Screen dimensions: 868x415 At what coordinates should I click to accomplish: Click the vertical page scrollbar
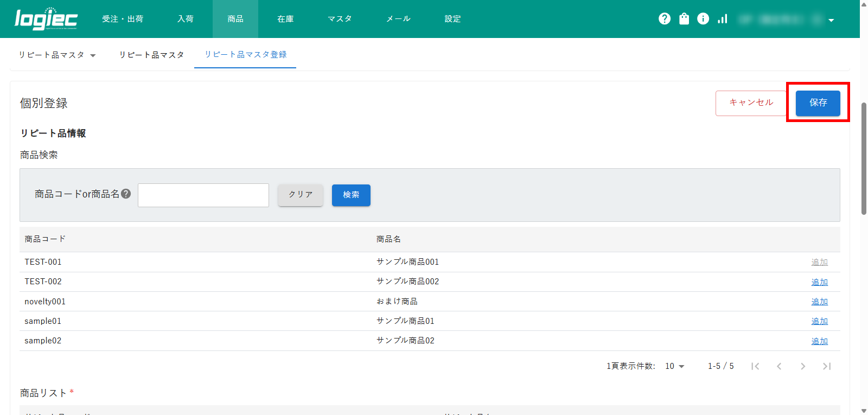864,157
